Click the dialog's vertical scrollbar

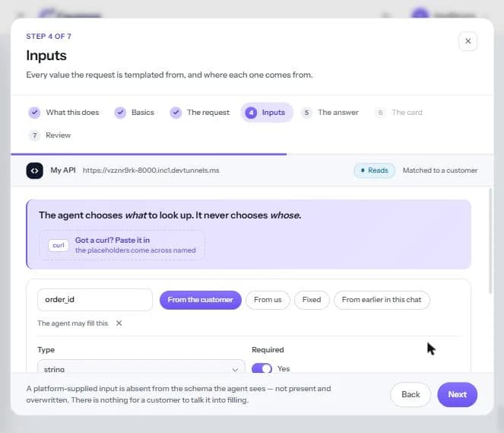click(x=490, y=241)
